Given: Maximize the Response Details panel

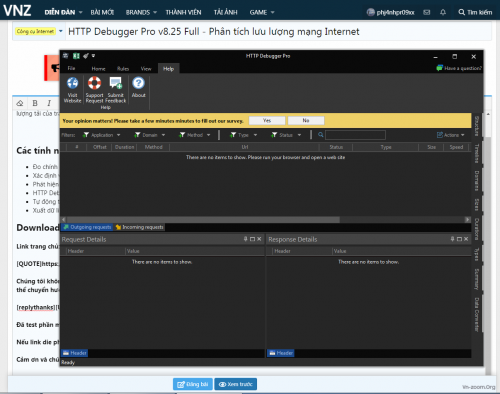Looking at the screenshot, I should point(459,239).
